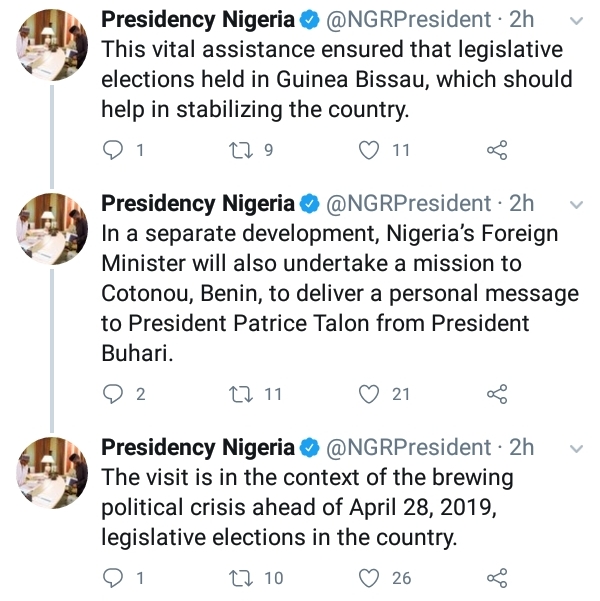Reply to the Guinea Bissau elections tweet
Viewport: 600px width, 601px height.
[x=113, y=151]
